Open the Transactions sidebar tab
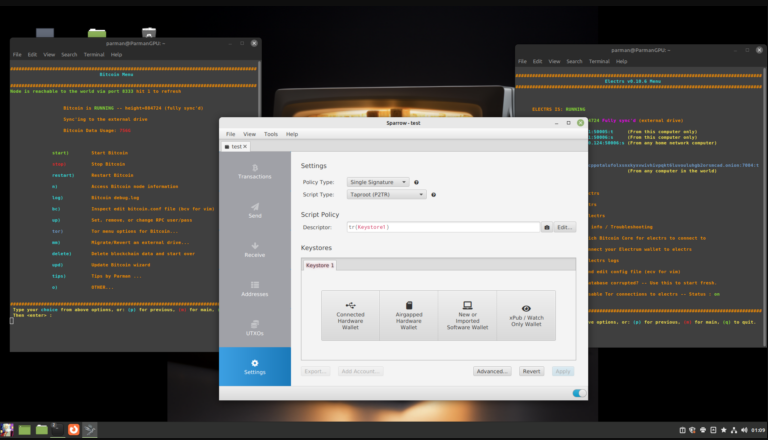The height and width of the screenshot is (440, 768). (255, 171)
